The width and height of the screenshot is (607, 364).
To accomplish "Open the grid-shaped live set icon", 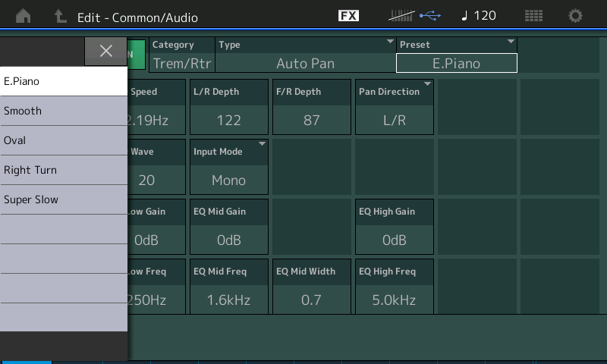I will click(533, 16).
